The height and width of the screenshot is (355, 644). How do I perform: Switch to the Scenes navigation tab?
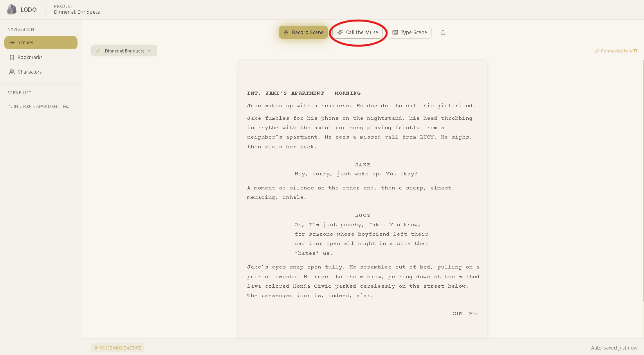point(41,42)
